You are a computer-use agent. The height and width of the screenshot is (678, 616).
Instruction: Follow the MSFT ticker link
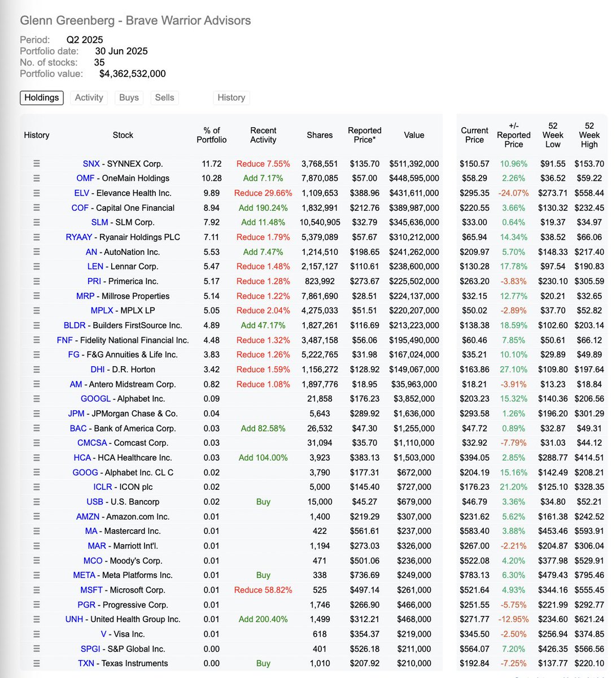point(91,590)
